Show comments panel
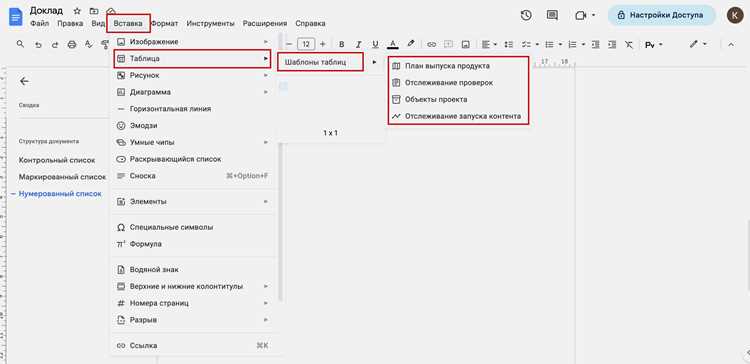This screenshot has width=750, height=364. point(552,15)
